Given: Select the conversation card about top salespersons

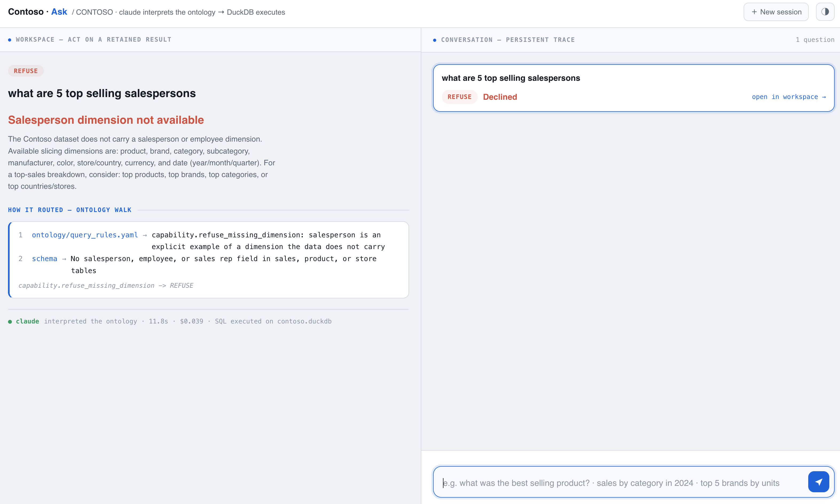Looking at the screenshot, I should 634,88.
